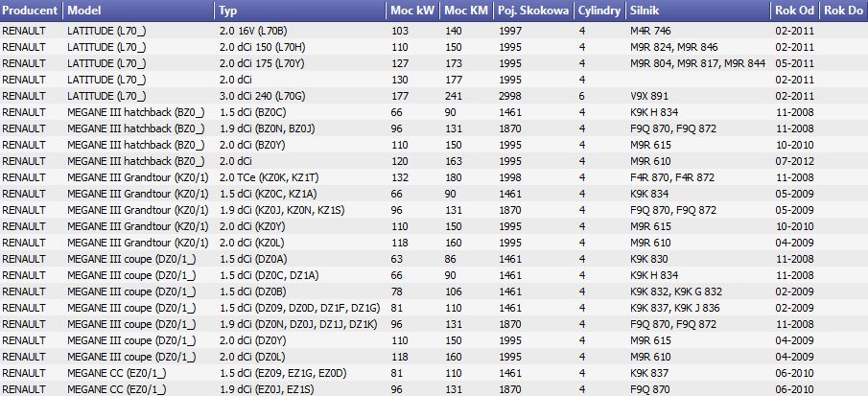Select the 2.0 dCi (DZ0L) cell
The height and width of the screenshot is (396, 868).
pyautogui.click(x=252, y=357)
